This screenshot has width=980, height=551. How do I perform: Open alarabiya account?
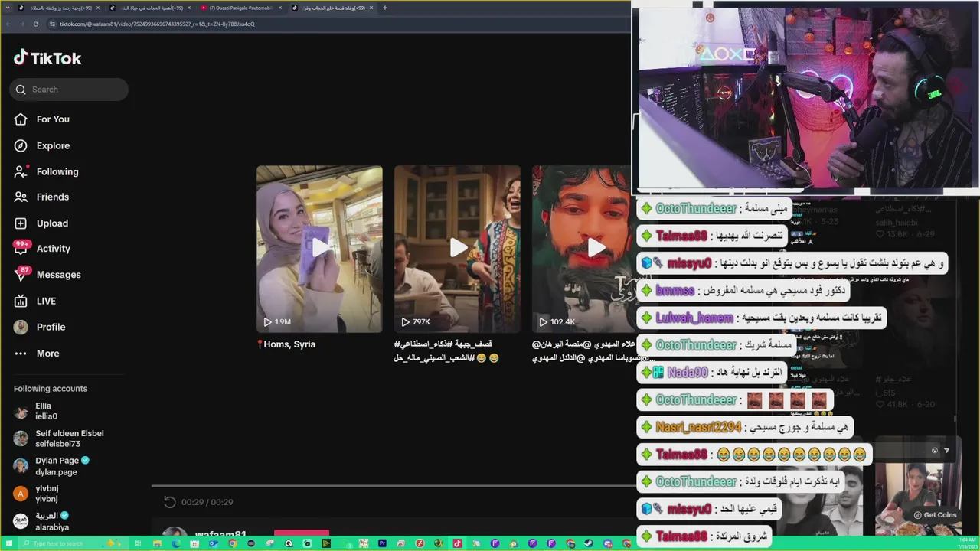(x=52, y=521)
